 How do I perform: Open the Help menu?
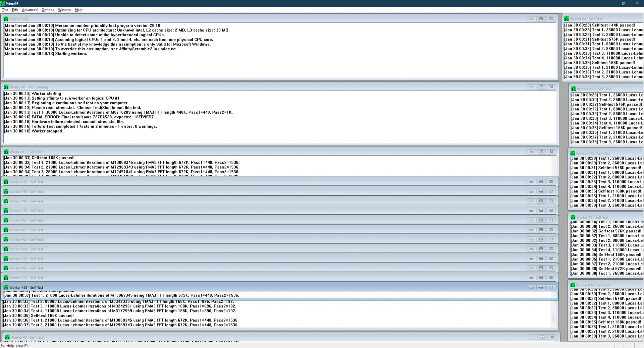point(78,10)
